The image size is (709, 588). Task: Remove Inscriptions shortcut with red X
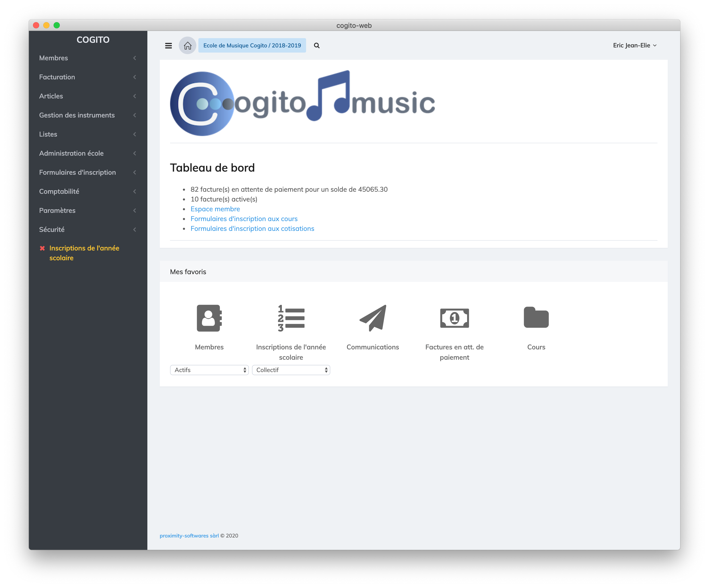(42, 249)
